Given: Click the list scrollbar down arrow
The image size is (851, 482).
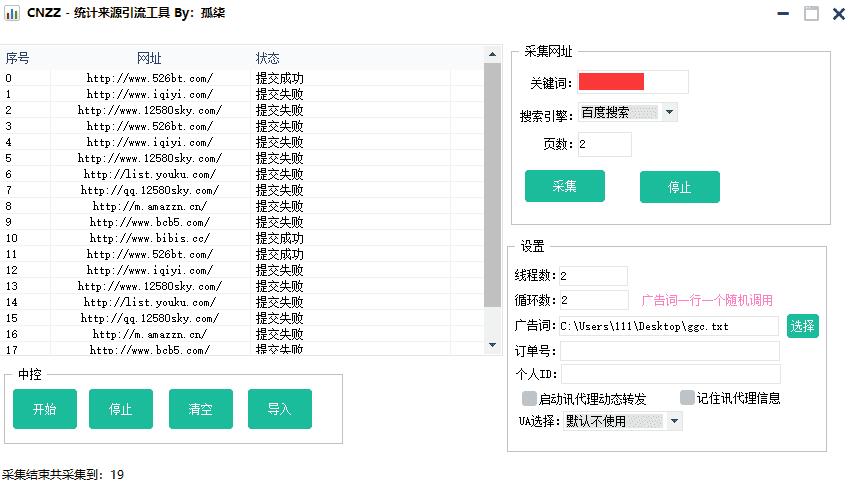Looking at the screenshot, I should pos(492,345).
